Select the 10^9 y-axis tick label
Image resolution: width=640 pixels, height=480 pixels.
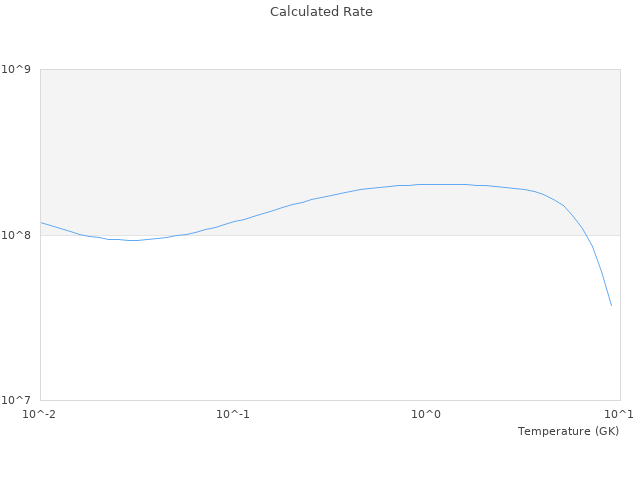(20, 69)
